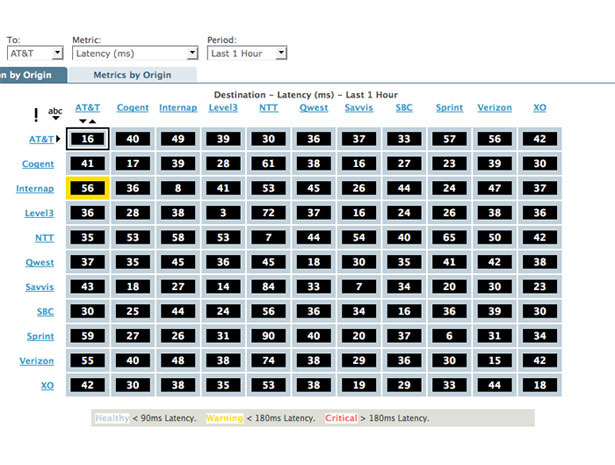615x465 pixels.
Task: Open AT&T column header link
Action: click(x=87, y=108)
